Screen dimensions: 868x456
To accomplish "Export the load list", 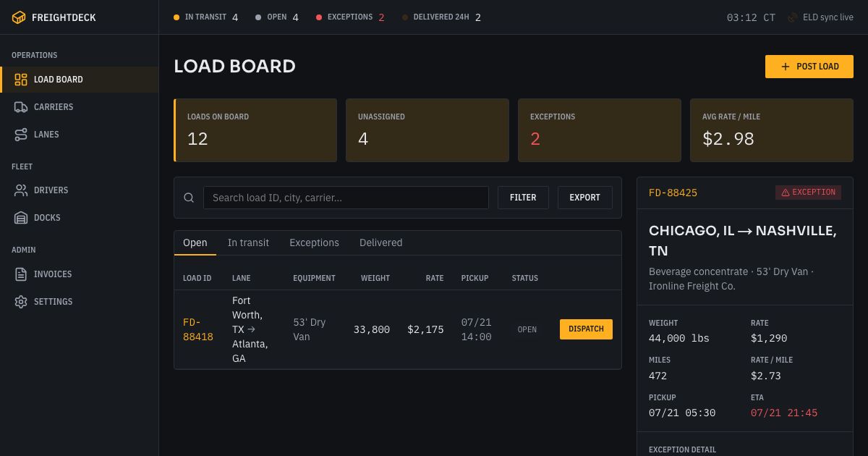I will pos(584,198).
